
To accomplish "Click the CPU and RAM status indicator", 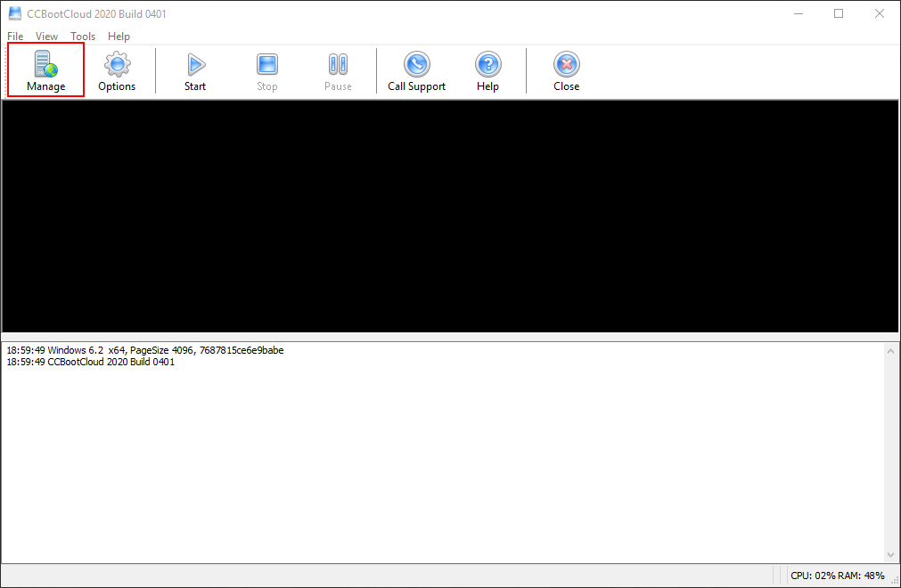I will pyautogui.click(x=836, y=576).
